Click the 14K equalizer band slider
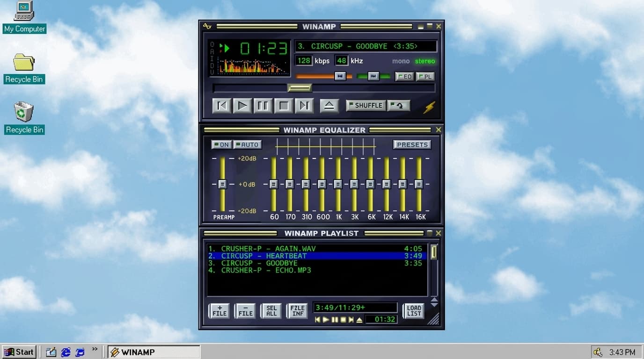Image resolution: width=644 pixels, height=359 pixels. (x=402, y=184)
